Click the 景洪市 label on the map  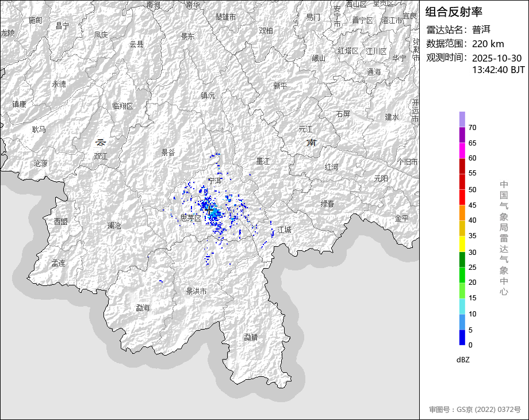(x=196, y=291)
